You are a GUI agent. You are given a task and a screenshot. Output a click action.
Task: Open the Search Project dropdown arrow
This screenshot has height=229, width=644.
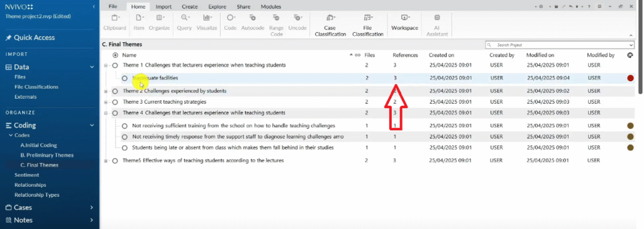click(631, 45)
